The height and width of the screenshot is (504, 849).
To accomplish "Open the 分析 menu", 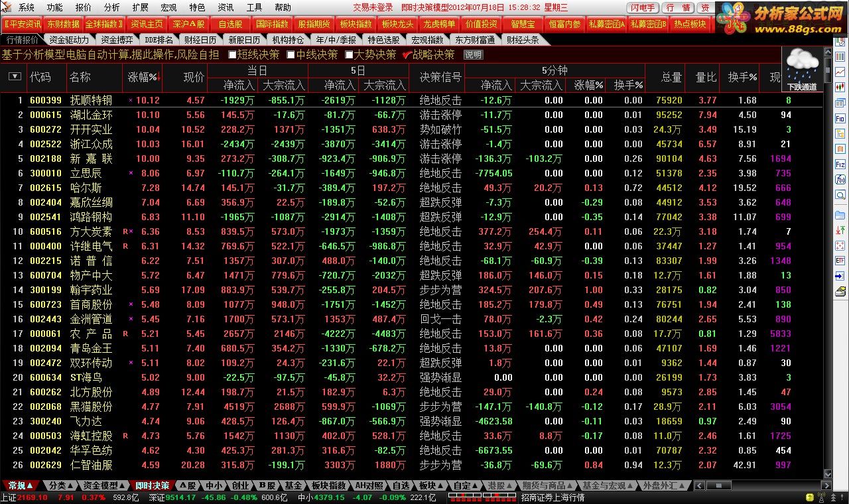I will pos(112,8).
